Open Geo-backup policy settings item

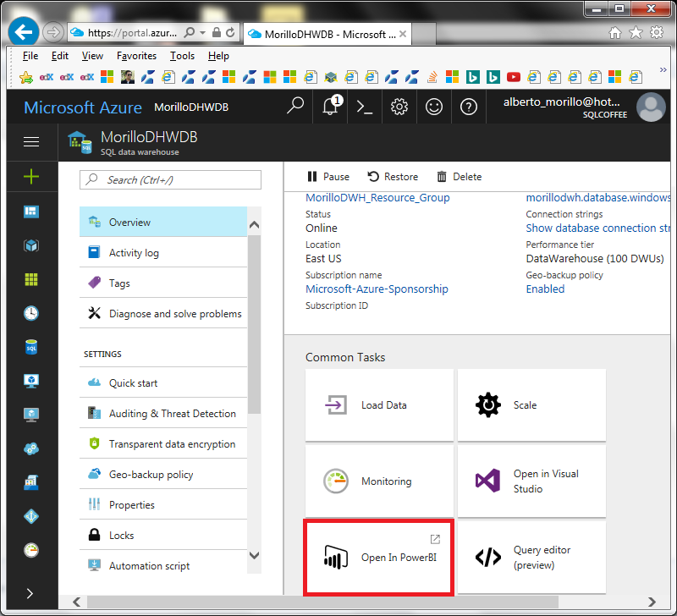163,475
